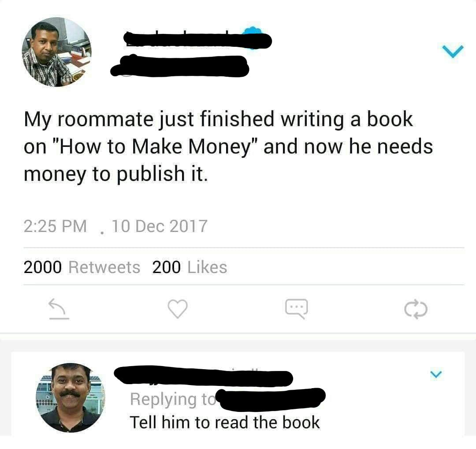Open the redacted author display name
This screenshot has height=449, width=476.
click(x=197, y=40)
